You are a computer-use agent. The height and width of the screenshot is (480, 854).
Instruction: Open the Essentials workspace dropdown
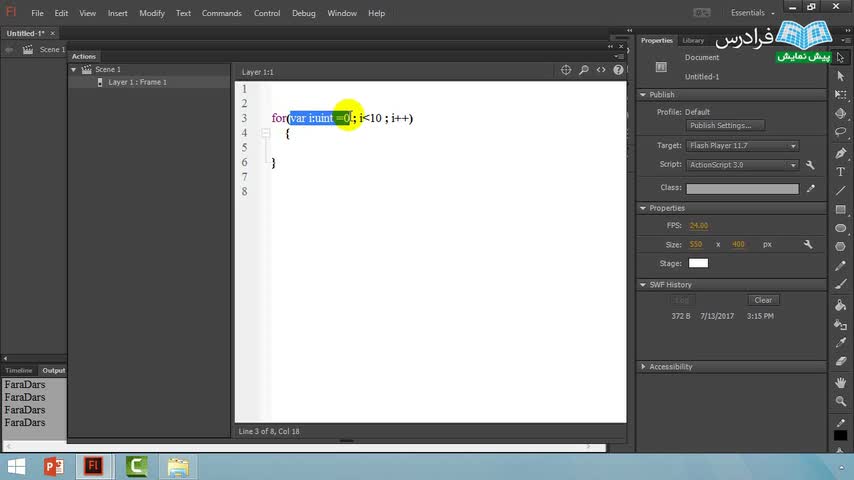(752, 13)
